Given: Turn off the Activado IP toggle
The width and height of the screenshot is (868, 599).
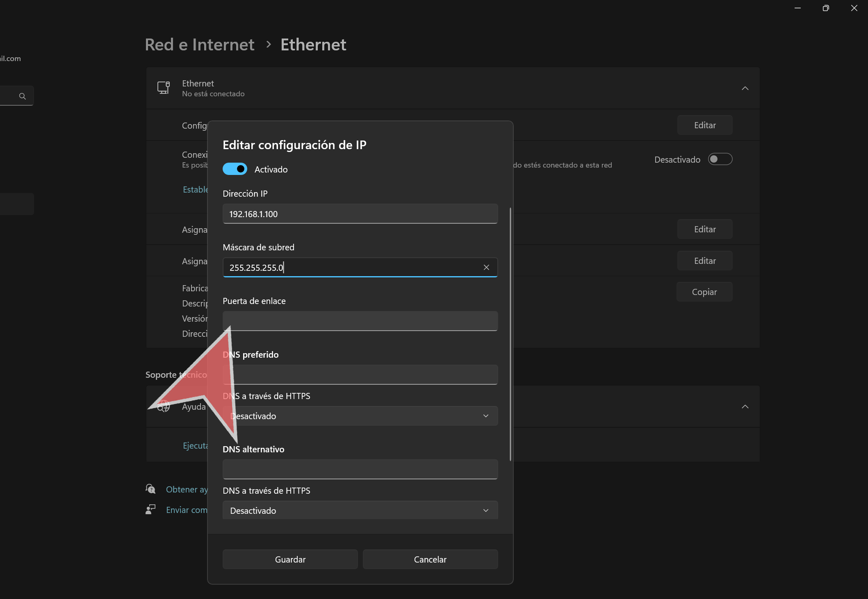Looking at the screenshot, I should [235, 169].
